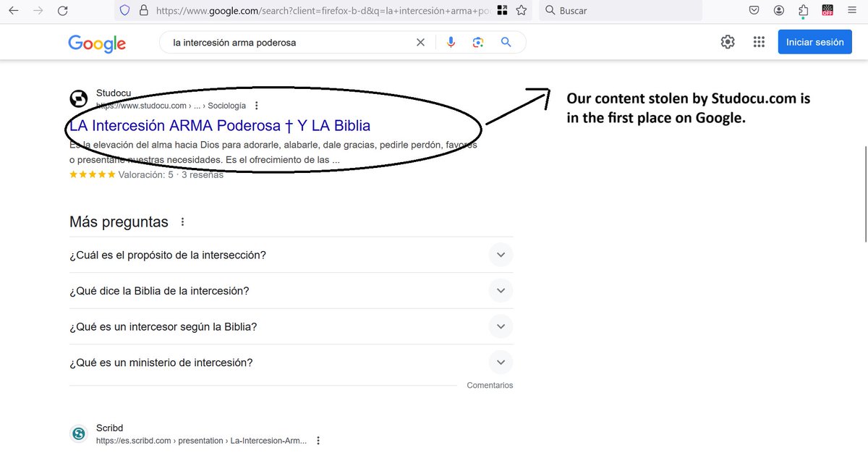Expand '¿Cuál es el propósito de la intersección?'
Screen dimensions: 868x453
[x=501, y=255]
